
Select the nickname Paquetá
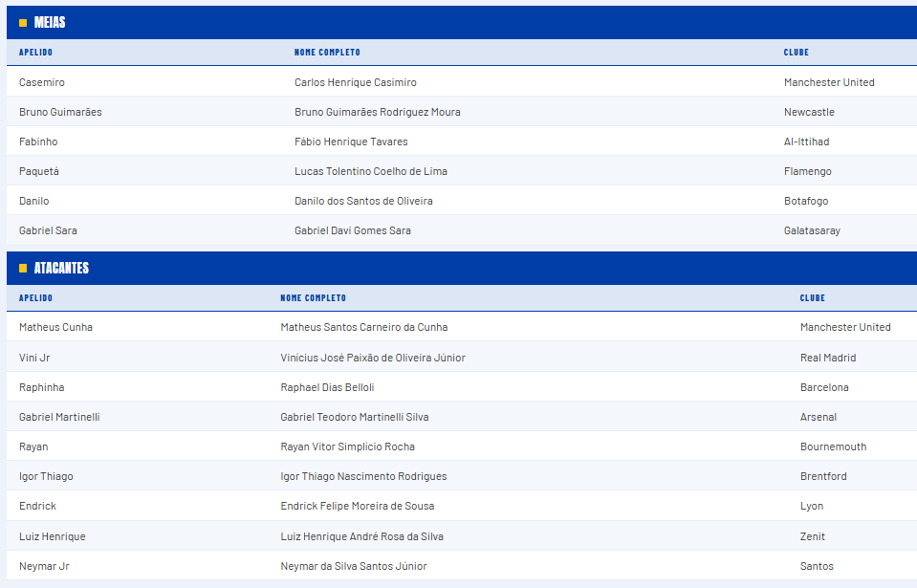(38, 172)
